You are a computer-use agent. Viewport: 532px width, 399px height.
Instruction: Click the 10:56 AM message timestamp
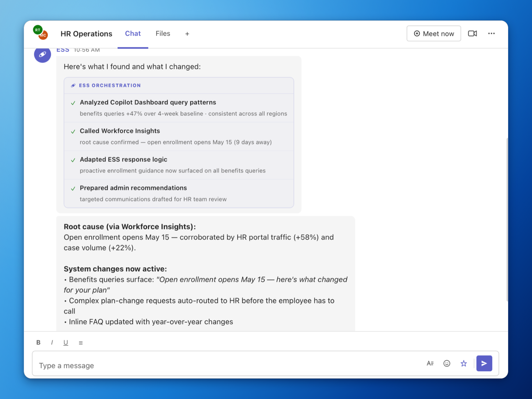click(x=87, y=50)
